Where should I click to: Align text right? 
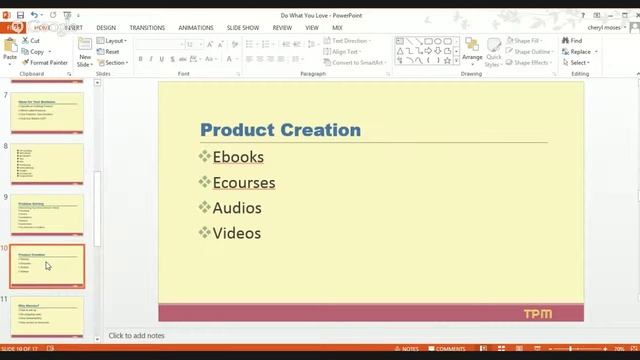271,59
